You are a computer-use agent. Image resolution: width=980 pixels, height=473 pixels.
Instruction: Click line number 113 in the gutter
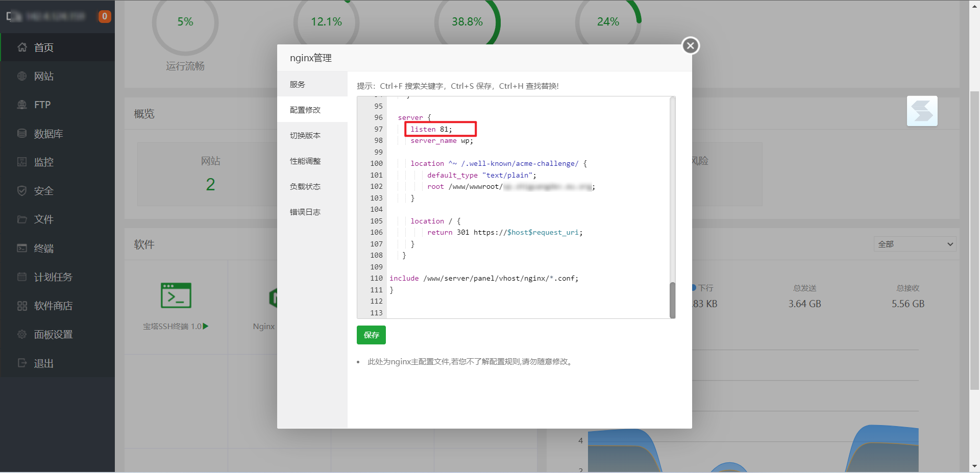[x=376, y=313]
